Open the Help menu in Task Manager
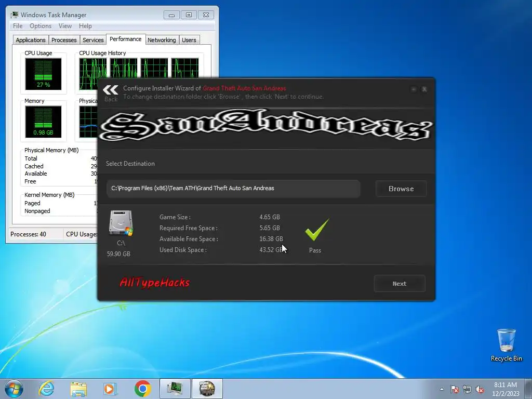Screen dimensions: 532x399 point(85,26)
